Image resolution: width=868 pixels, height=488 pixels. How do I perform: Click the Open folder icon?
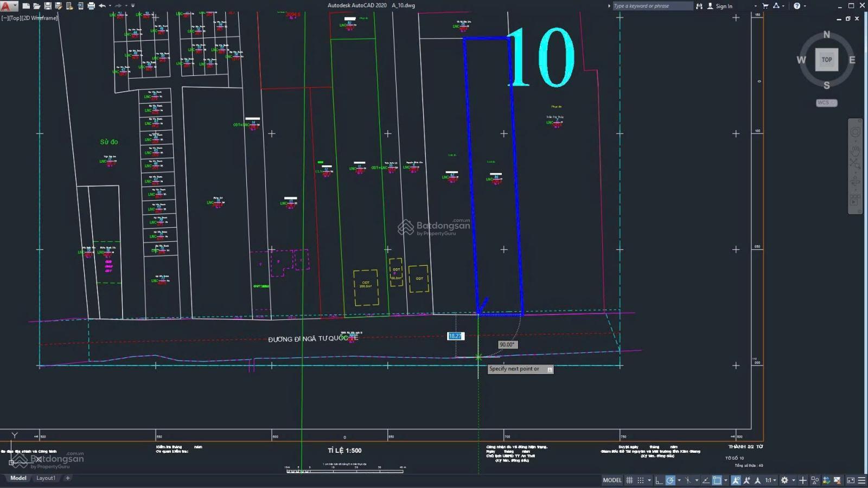point(36,6)
